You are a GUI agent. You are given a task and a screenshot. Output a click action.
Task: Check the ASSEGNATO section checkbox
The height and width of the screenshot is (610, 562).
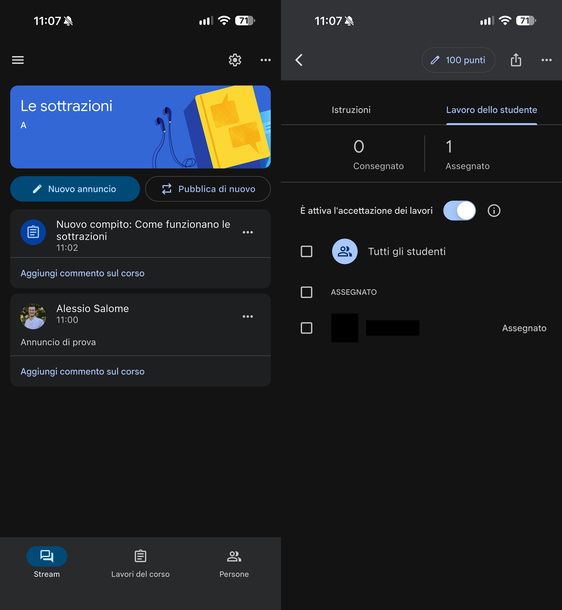[x=306, y=292]
